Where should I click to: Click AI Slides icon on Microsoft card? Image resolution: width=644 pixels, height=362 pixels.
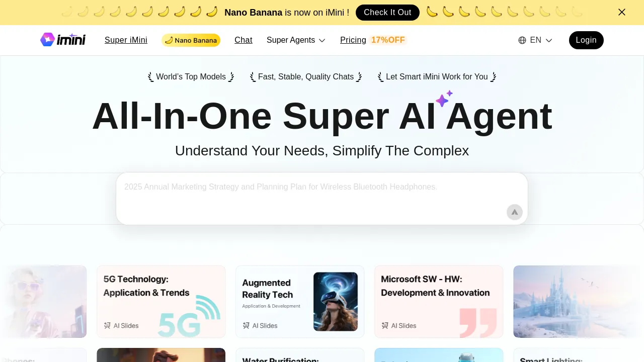(385, 326)
